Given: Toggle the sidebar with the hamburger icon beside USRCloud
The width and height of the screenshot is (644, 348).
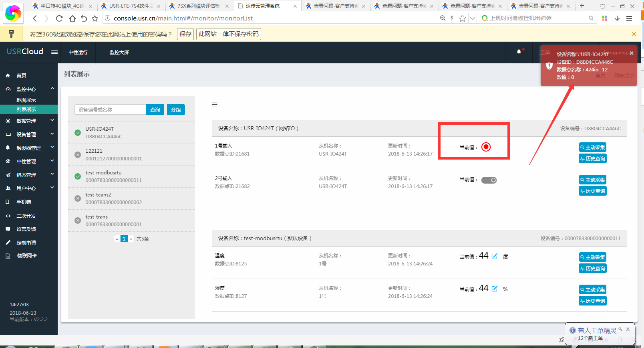Looking at the screenshot, I should pos(54,52).
